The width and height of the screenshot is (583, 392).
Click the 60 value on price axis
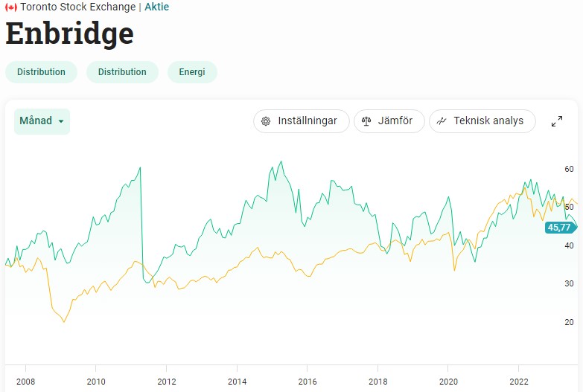click(569, 169)
